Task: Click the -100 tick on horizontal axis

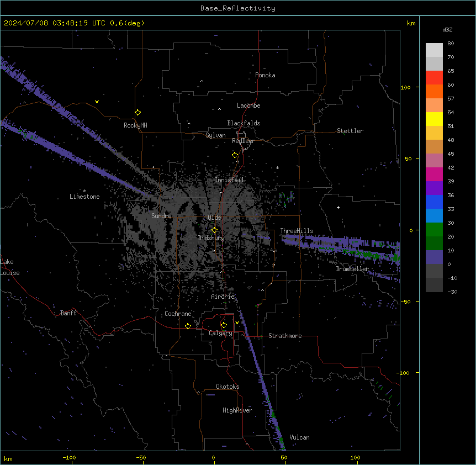Action: 69,457
